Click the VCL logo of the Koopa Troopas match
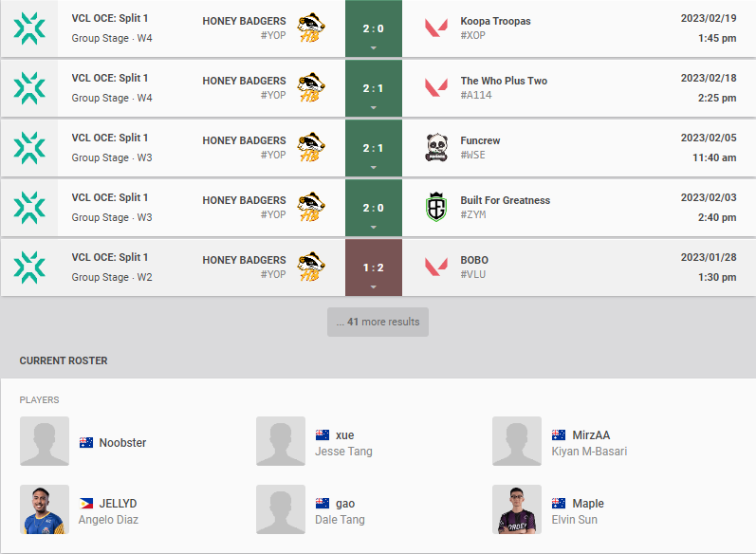Viewport: 756px width, 554px height. [x=29, y=28]
